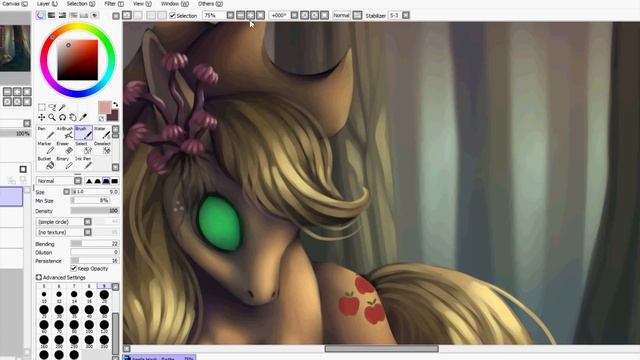Adjust the Persistence slider
Image resolution: width=640 pixels, height=360 pixels.
tap(95, 261)
